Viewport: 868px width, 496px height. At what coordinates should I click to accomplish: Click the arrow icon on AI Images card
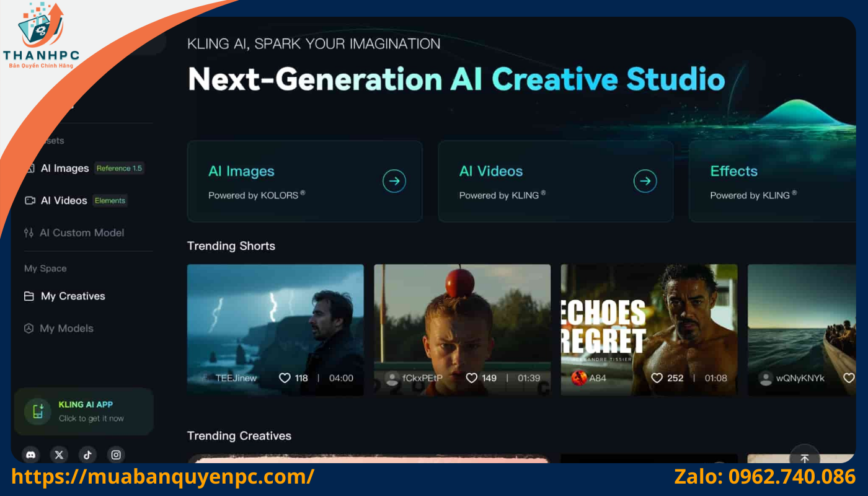tap(394, 181)
